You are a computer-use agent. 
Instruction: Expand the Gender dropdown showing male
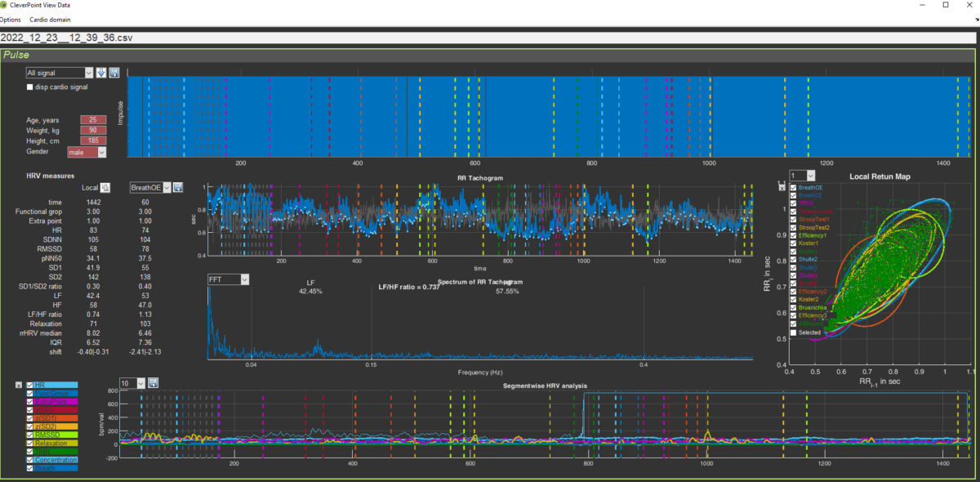[87, 152]
